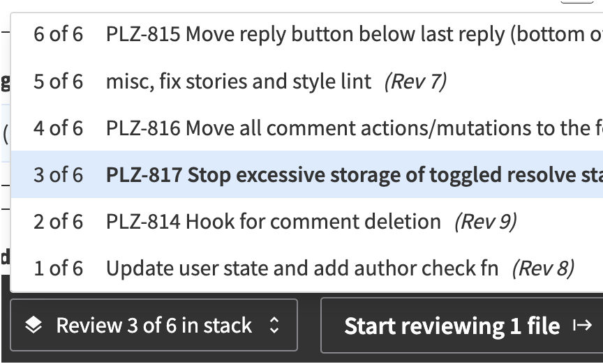Click the (Rev 7) revision label
Viewport: 603px width, 364px height.
(x=416, y=82)
